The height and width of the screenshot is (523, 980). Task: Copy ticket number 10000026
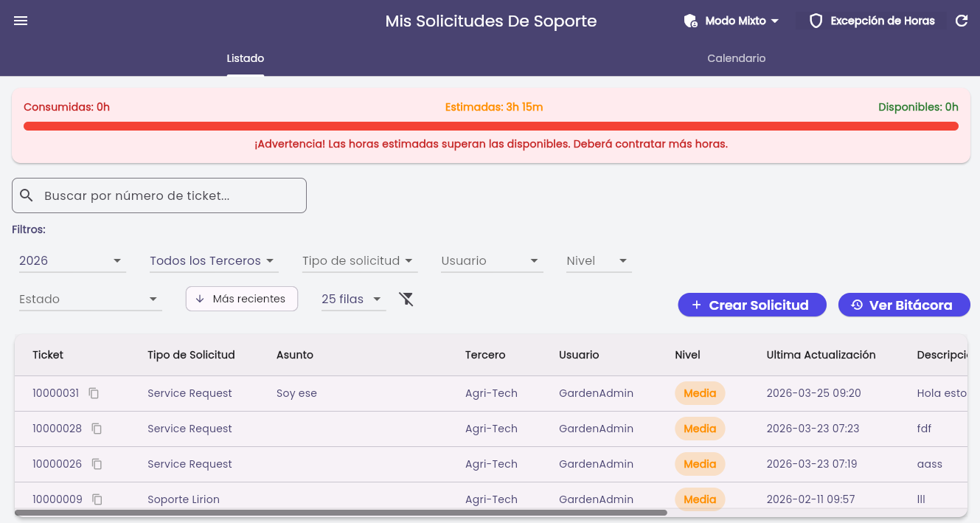pyautogui.click(x=97, y=464)
